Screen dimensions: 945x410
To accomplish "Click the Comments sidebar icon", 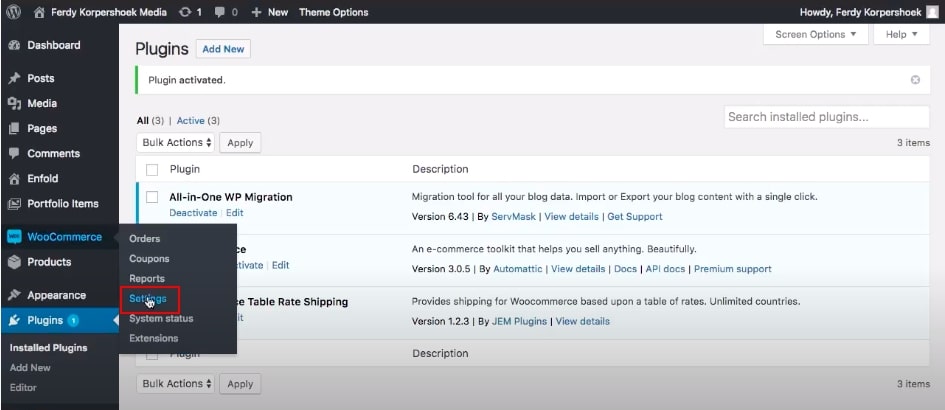I will pos(14,153).
